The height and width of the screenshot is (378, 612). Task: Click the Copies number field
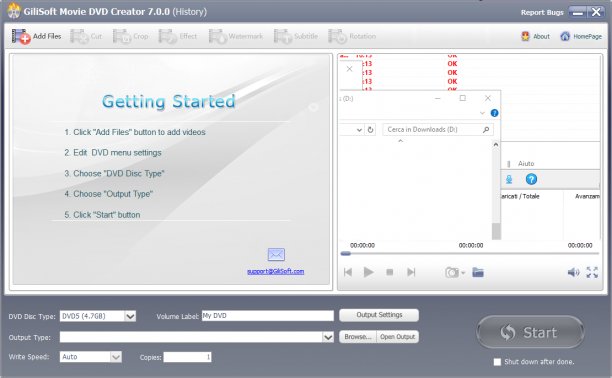(187, 357)
